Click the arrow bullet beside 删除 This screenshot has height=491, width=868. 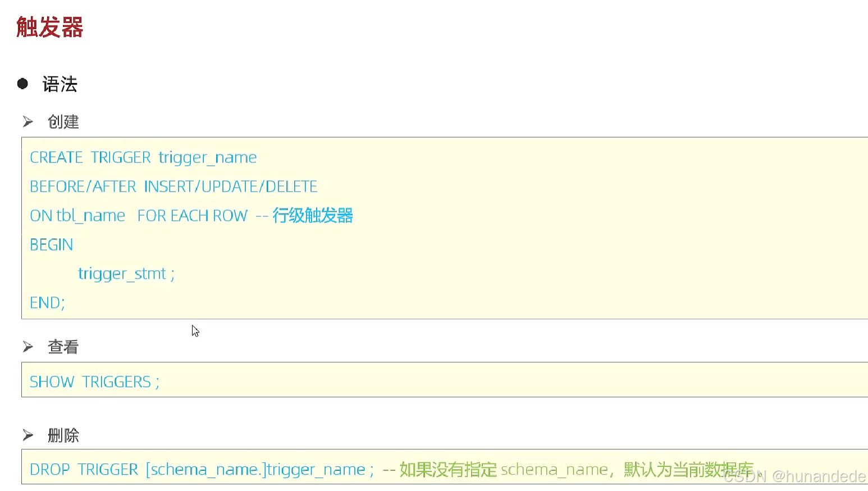click(x=28, y=435)
